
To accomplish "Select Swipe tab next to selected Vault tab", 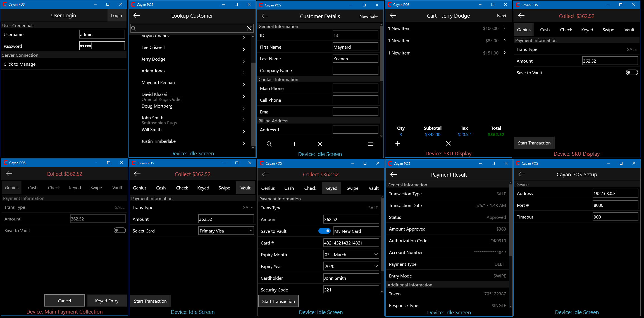I will pos(224,188).
